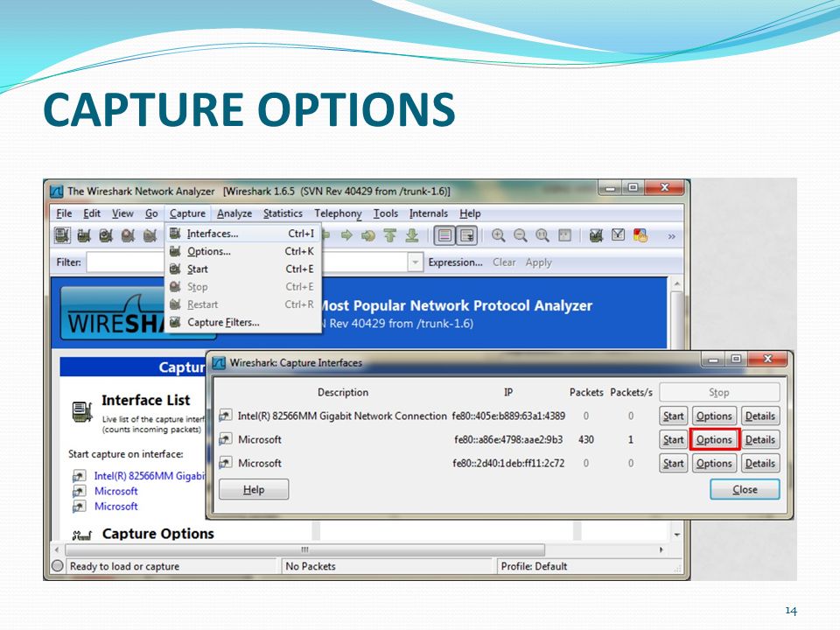Open the Internals menu
Screen dimensions: 840x630
[x=429, y=213]
